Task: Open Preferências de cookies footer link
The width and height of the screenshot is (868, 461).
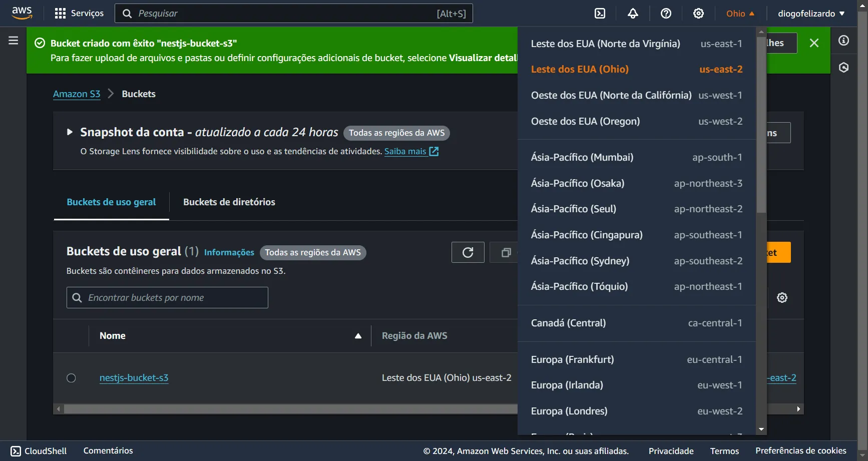Action: (x=801, y=451)
